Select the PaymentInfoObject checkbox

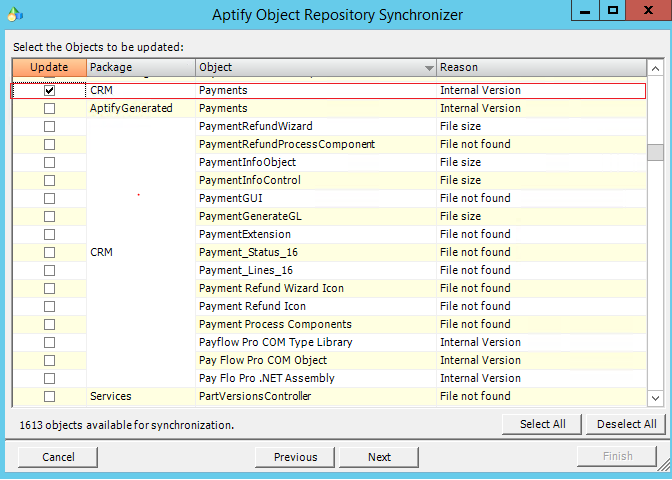tap(49, 162)
